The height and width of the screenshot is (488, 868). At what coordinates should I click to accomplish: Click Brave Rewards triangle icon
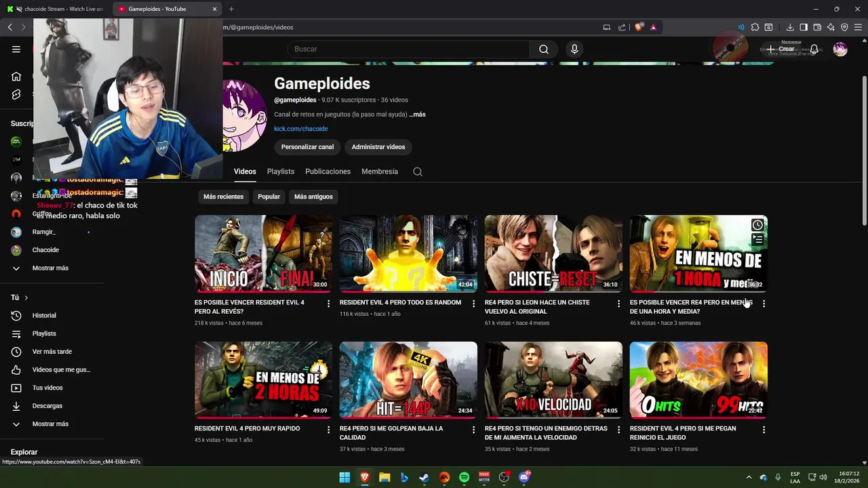(x=653, y=27)
